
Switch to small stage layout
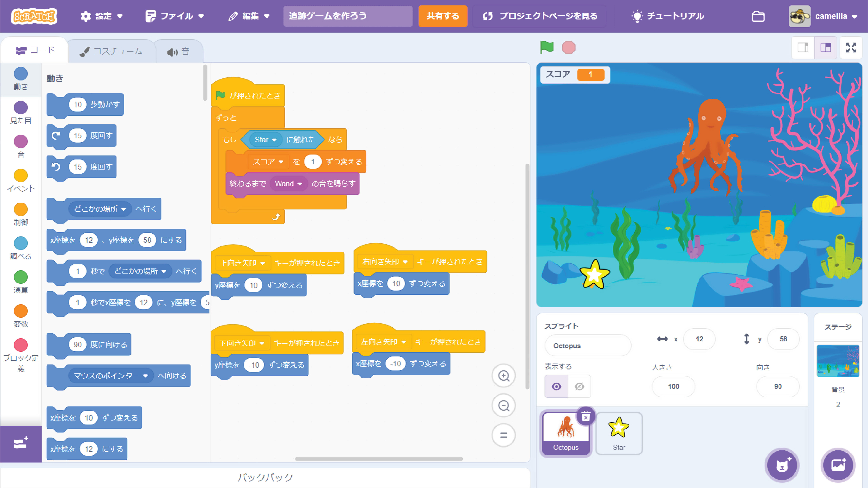tap(803, 48)
